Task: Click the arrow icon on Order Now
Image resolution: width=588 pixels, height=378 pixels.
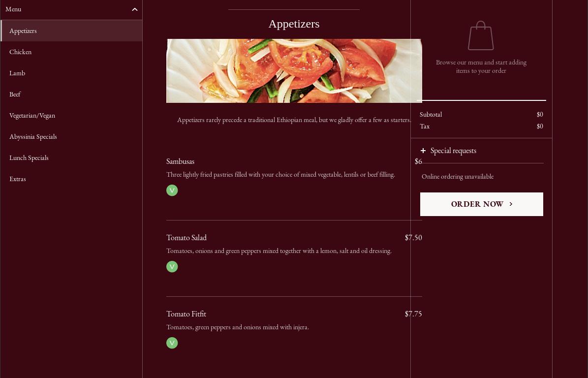Action: pyautogui.click(x=511, y=204)
